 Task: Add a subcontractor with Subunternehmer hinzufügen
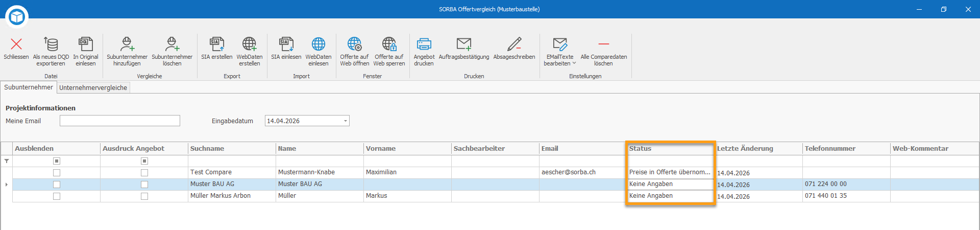127,51
